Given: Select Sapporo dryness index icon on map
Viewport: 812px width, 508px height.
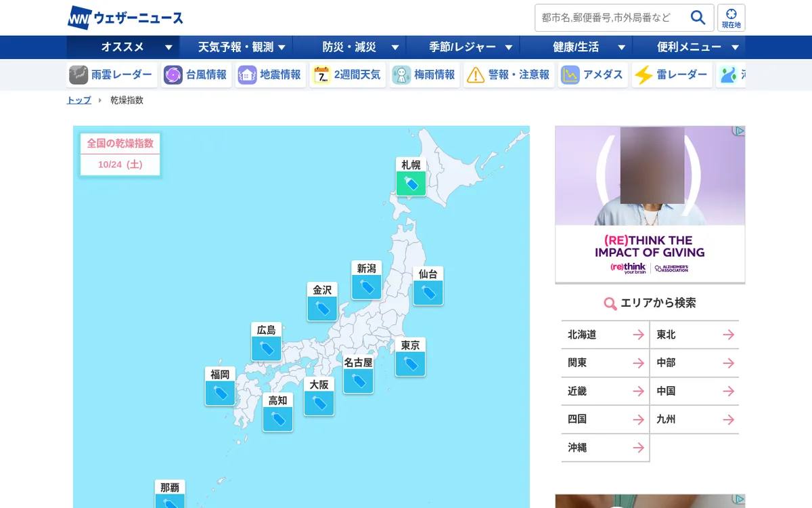Looking at the screenshot, I should (x=411, y=184).
